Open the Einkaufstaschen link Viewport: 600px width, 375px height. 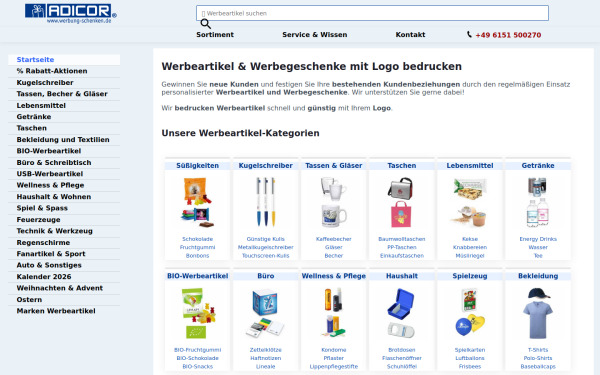pyautogui.click(x=401, y=256)
